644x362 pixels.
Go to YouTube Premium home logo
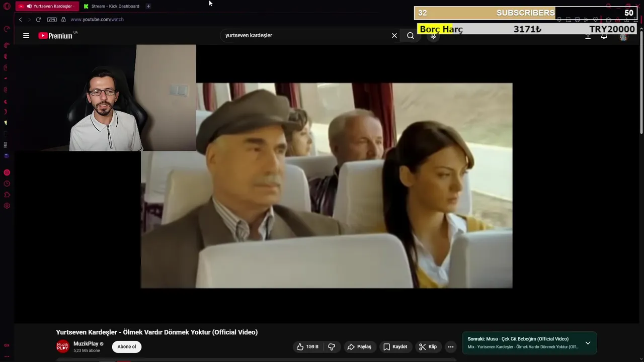coord(55,36)
